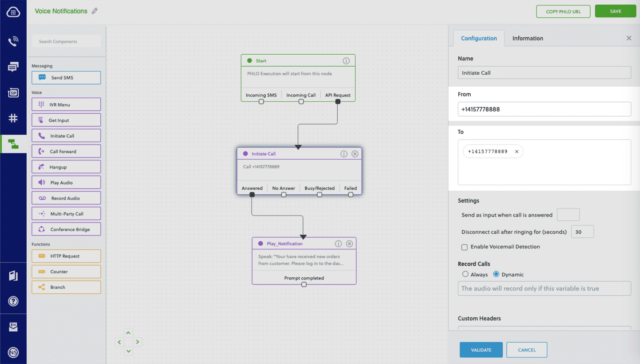The image size is (640, 364).
Task: Edit the From number field
Action: 544,109
